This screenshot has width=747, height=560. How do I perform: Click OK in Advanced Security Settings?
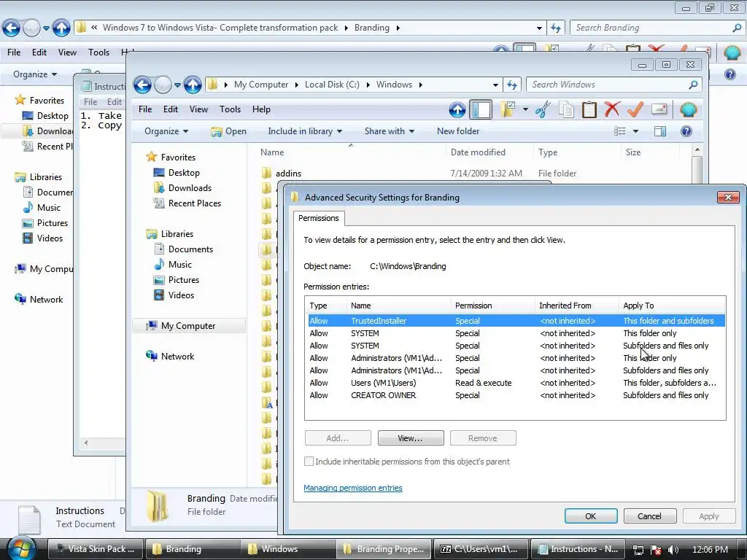pyautogui.click(x=591, y=516)
